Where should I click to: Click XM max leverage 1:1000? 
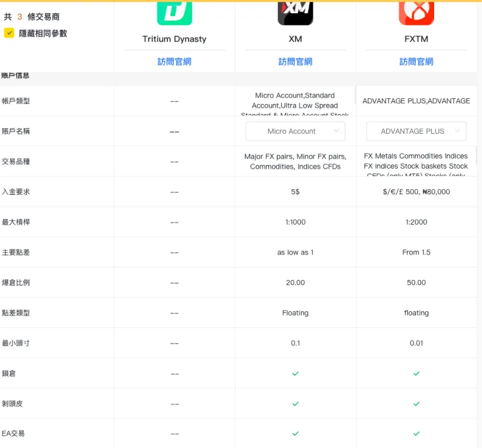[295, 222]
